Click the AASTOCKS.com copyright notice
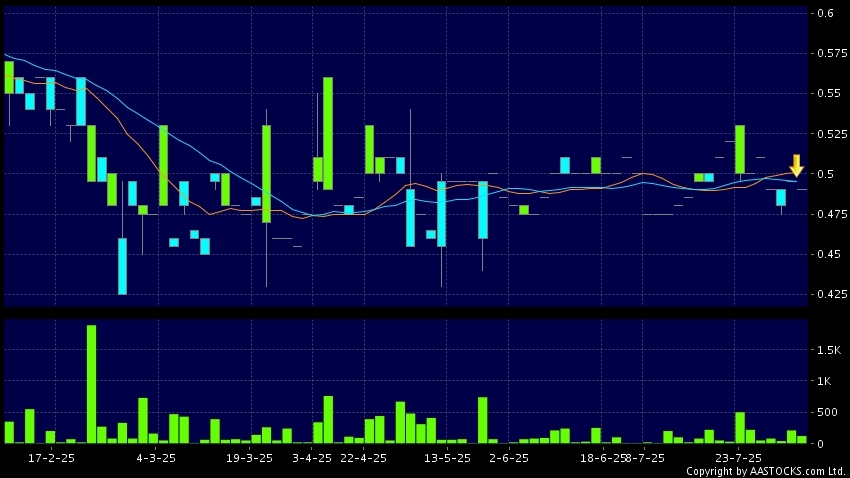 [x=766, y=471]
